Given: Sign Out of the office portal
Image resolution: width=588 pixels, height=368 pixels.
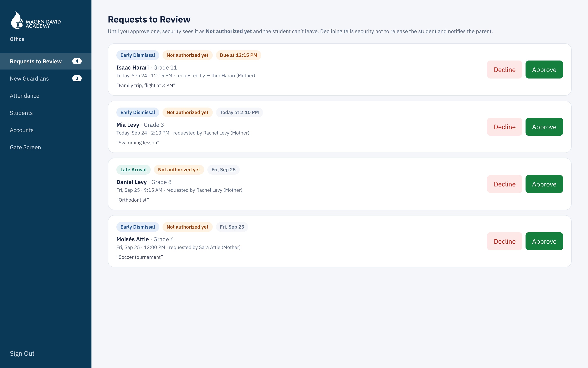Looking at the screenshot, I should coord(22,353).
